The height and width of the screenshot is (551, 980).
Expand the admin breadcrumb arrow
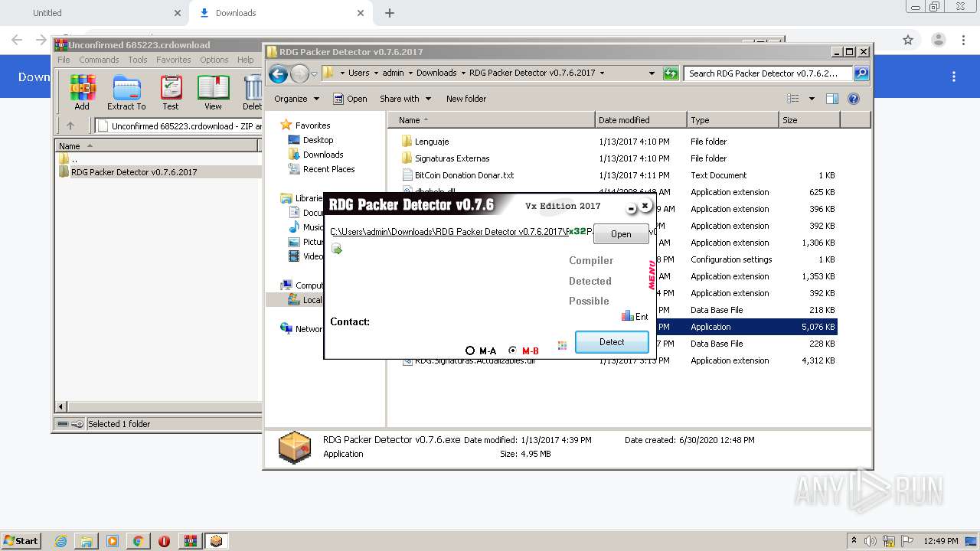pos(410,73)
